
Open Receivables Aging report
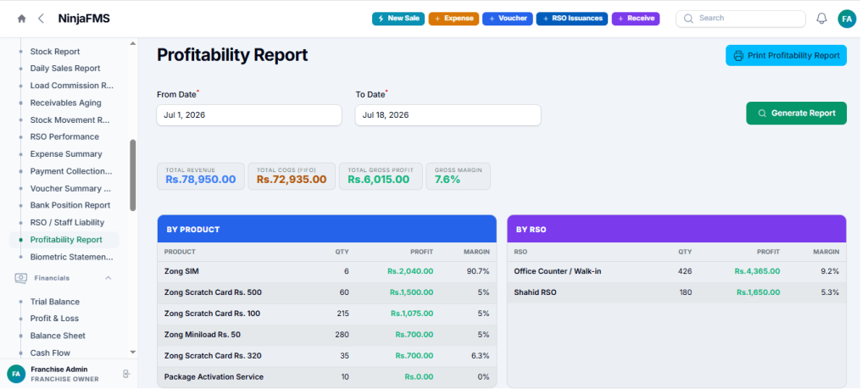pyautogui.click(x=65, y=103)
